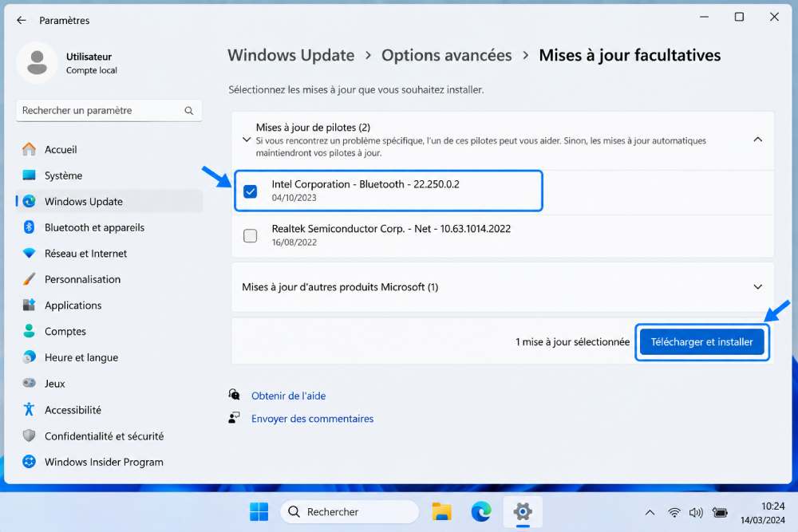The height and width of the screenshot is (532, 798).
Task: Click the battery tray icon
Action: (720, 512)
